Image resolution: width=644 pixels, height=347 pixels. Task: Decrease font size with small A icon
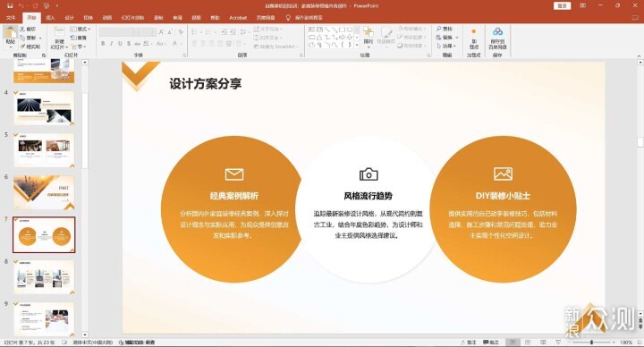(170, 32)
